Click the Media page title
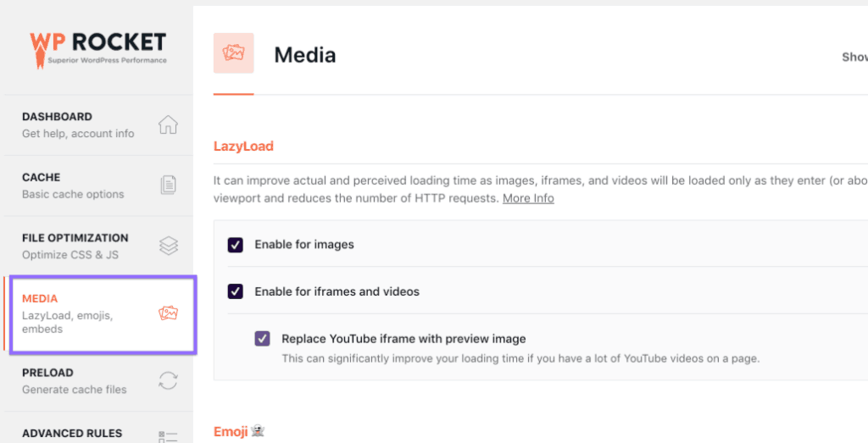The width and height of the screenshot is (868, 443). (305, 55)
